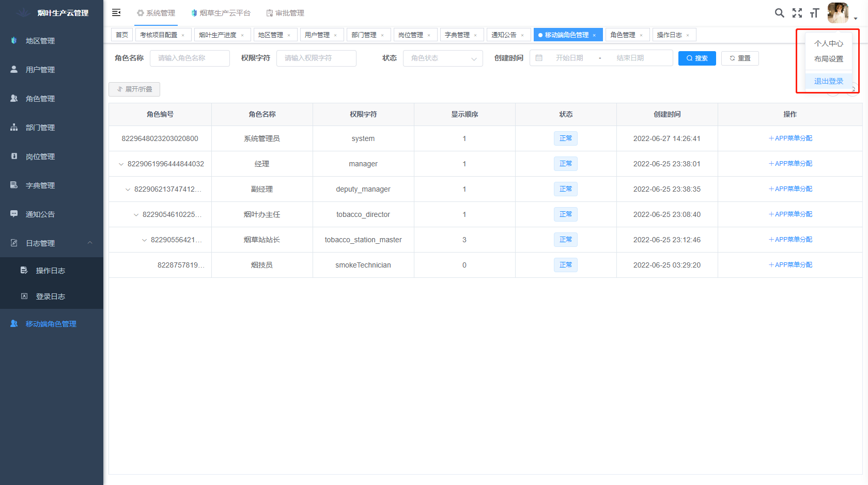
Task: Focus the 角色名称 input field
Action: click(190, 58)
